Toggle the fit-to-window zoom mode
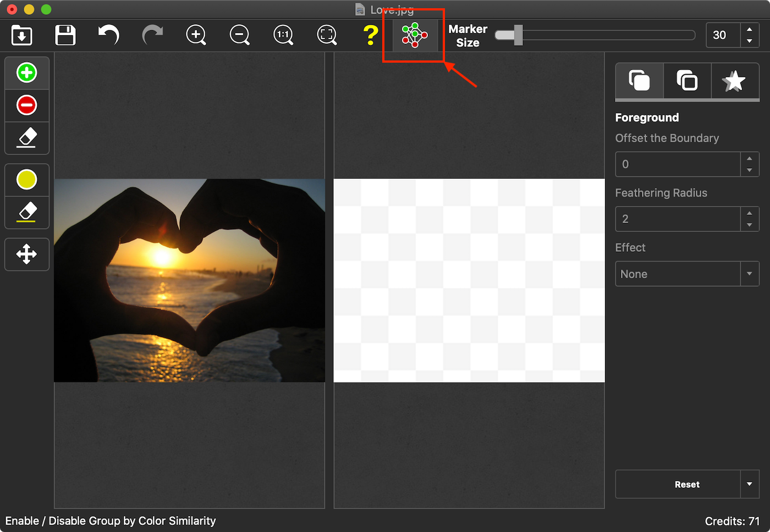The height and width of the screenshot is (532, 770). (326, 35)
